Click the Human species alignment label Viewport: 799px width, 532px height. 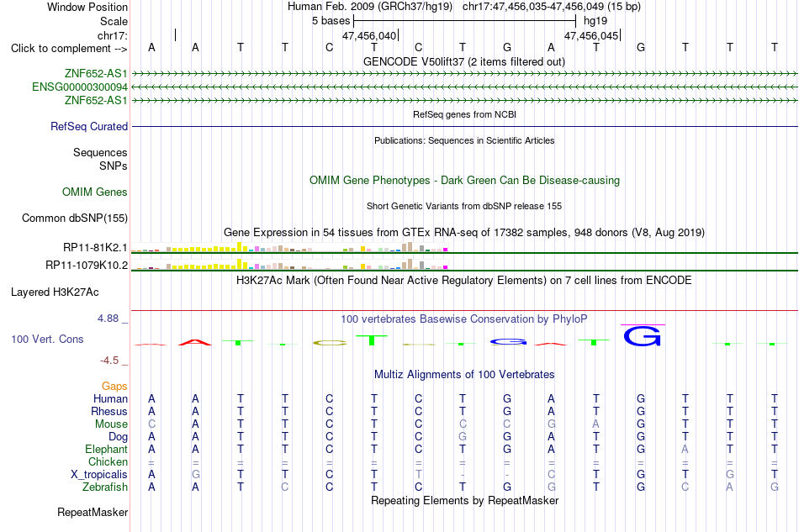point(110,398)
